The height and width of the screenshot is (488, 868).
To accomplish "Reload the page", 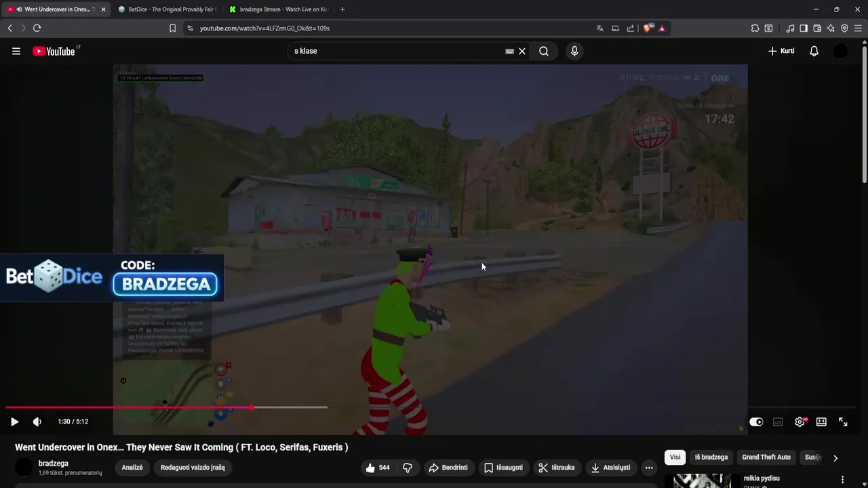I will pos(37,28).
